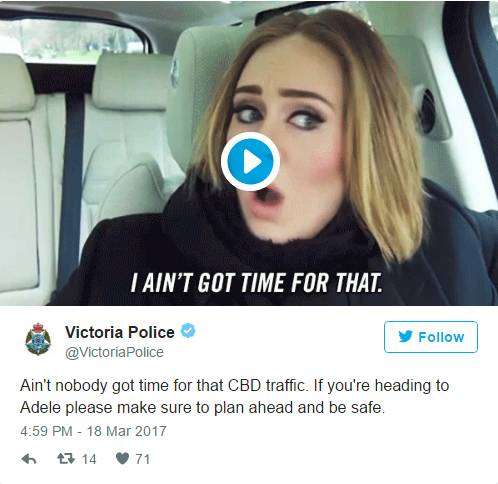
Task: Click the 'I AIN'T GOT TIME FOR THAT' caption
Action: coord(256,282)
